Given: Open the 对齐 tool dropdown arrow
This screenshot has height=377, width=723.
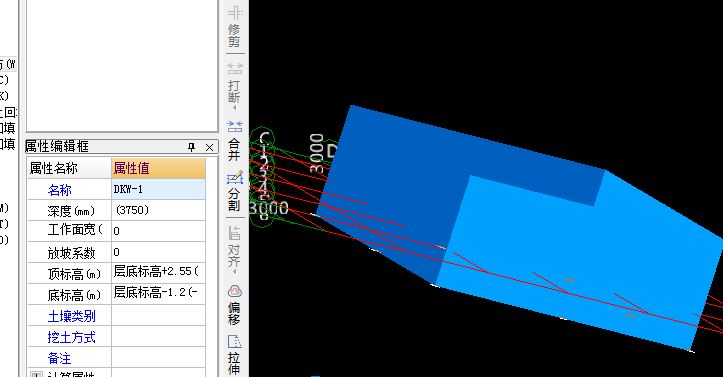Looking at the screenshot, I should 235,272.
